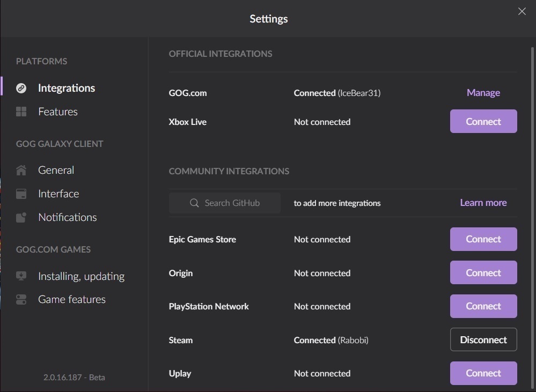Connect the PlayStation Network integration

tap(483, 306)
